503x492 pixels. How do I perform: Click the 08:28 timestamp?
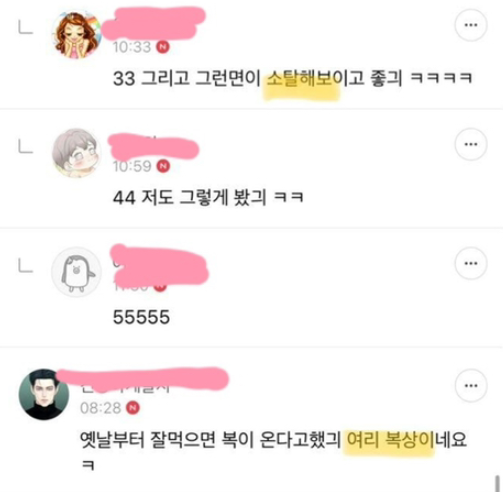click(x=100, y=408)
